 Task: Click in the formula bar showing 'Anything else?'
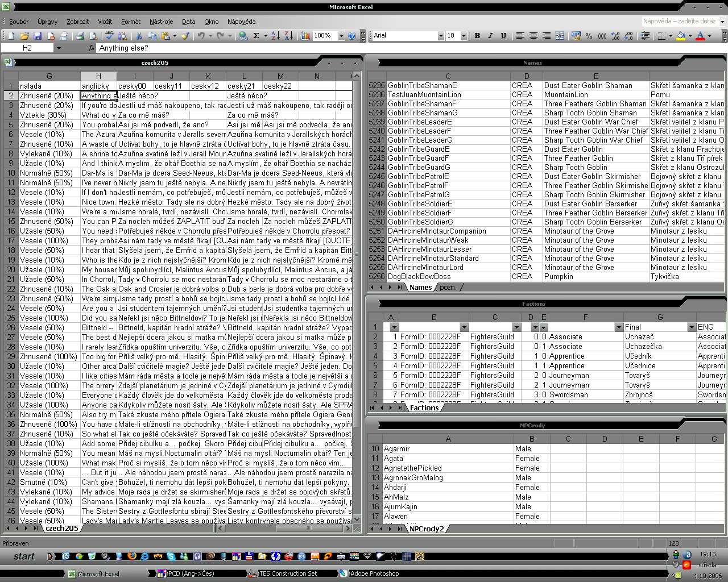[x=411, y=48]
